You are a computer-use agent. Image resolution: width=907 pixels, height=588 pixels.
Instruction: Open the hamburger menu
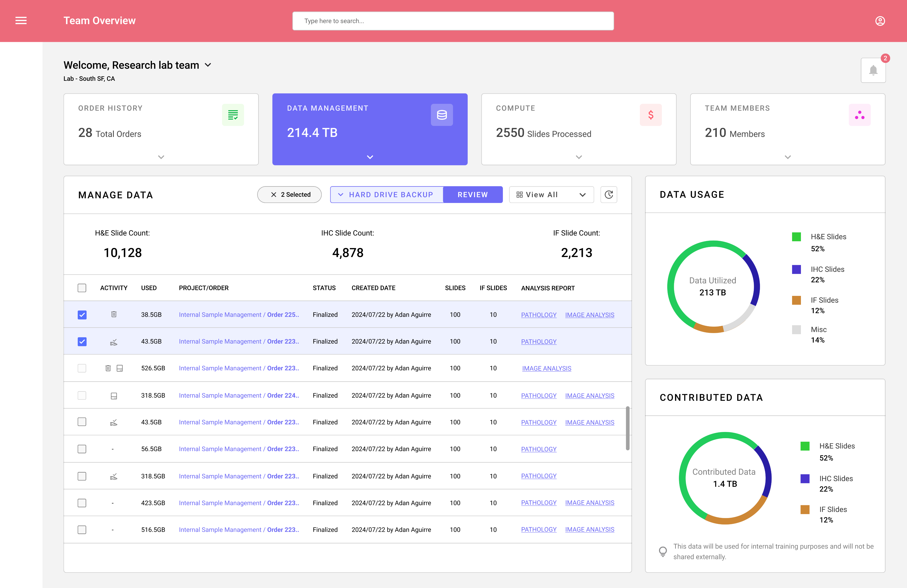pos(21,21)
